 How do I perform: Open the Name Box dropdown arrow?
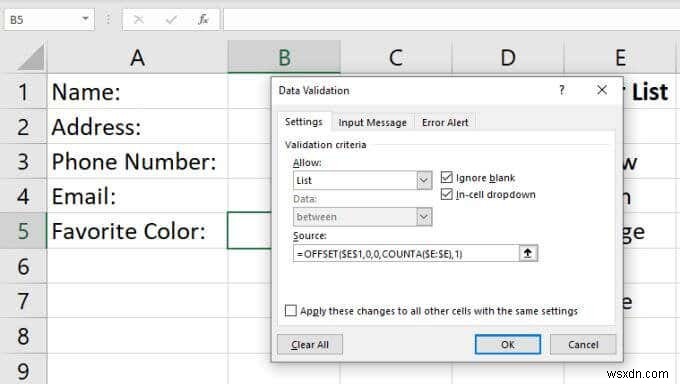[85, 19]
